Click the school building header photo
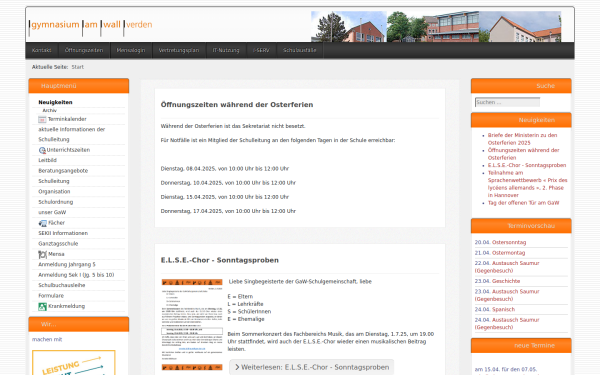Image resolution: width=600 pixels, height=375 pixels. [x=436, y=26]
